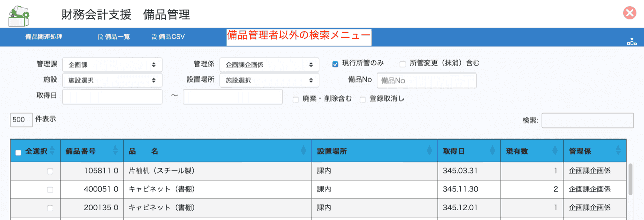This screenshot has height=220, width=644.
Task: Open the 管理係 dropdown list
Action: click(269, 65)
